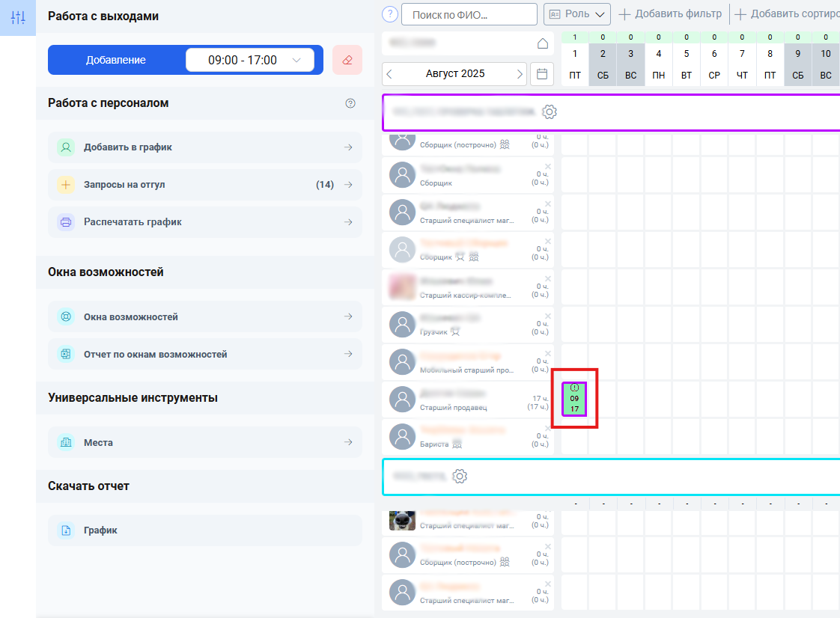
Task: Click the dog photo avatar thumbnail
Action: (402, 520)
